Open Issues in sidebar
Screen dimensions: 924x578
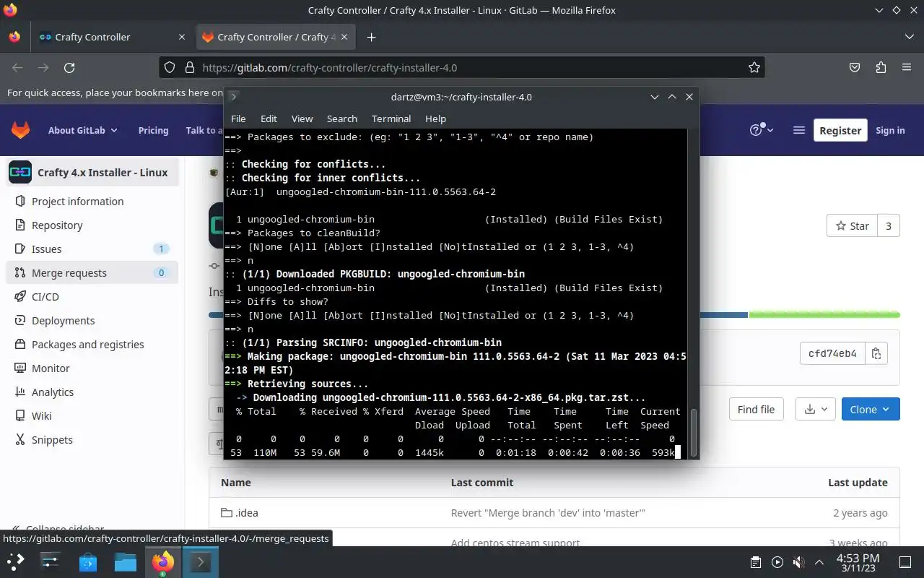[x=92, y=249]
